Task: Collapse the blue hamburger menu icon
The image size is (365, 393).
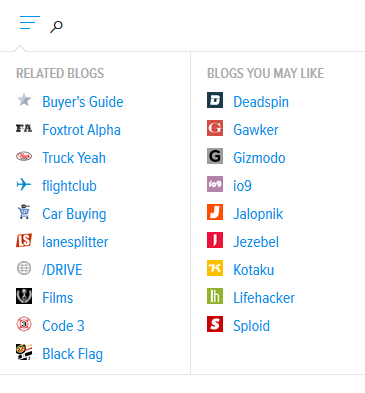Action: coord(30,22)
